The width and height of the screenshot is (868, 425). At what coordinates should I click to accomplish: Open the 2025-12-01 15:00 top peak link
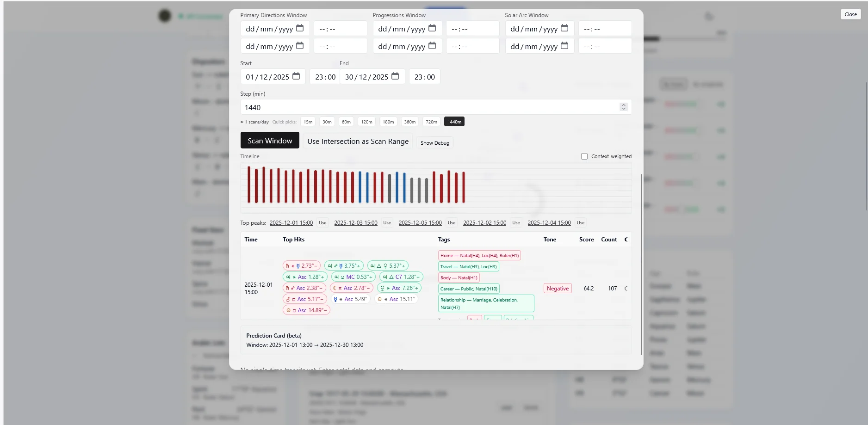coord(291,222)
